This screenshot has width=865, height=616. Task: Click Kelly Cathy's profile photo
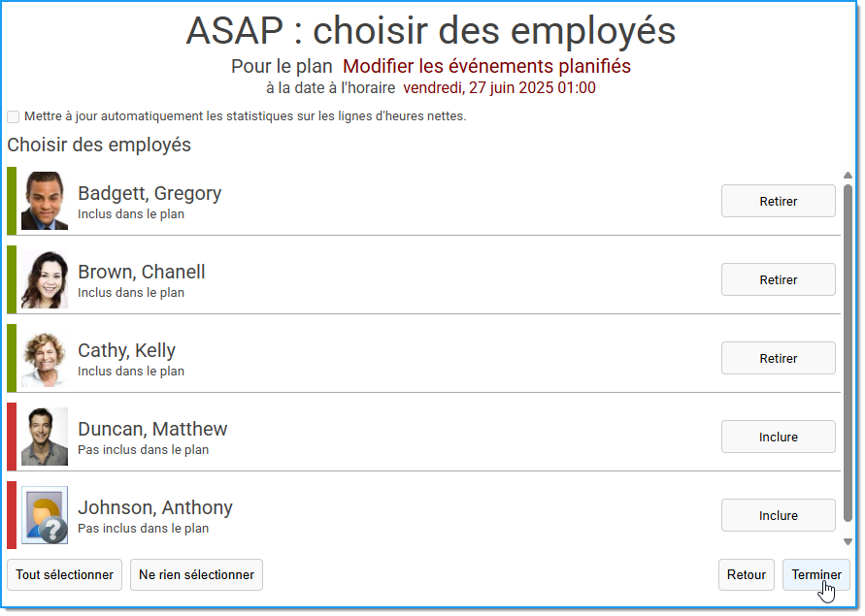click(x=44, y=359)
